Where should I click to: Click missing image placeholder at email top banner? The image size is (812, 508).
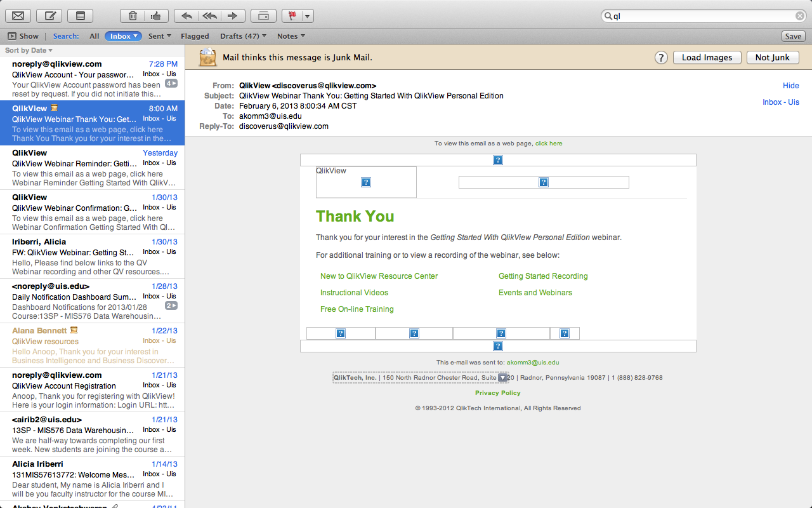pos(498,160)
